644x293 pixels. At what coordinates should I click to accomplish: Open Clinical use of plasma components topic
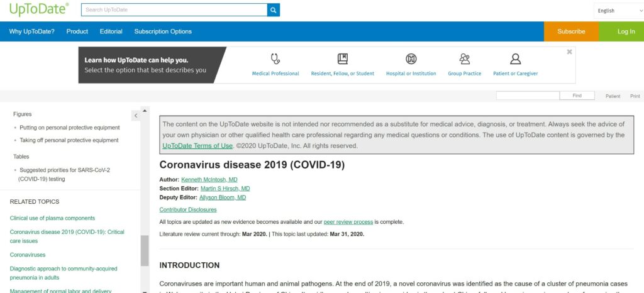click(x=52, y=218)
